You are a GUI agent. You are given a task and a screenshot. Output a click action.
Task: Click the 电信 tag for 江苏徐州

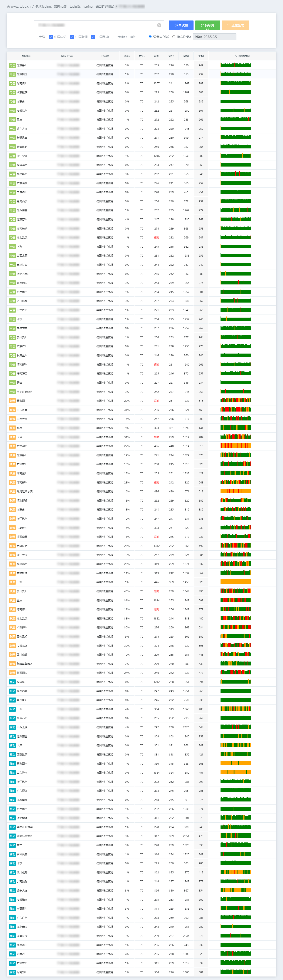[12, 65]
